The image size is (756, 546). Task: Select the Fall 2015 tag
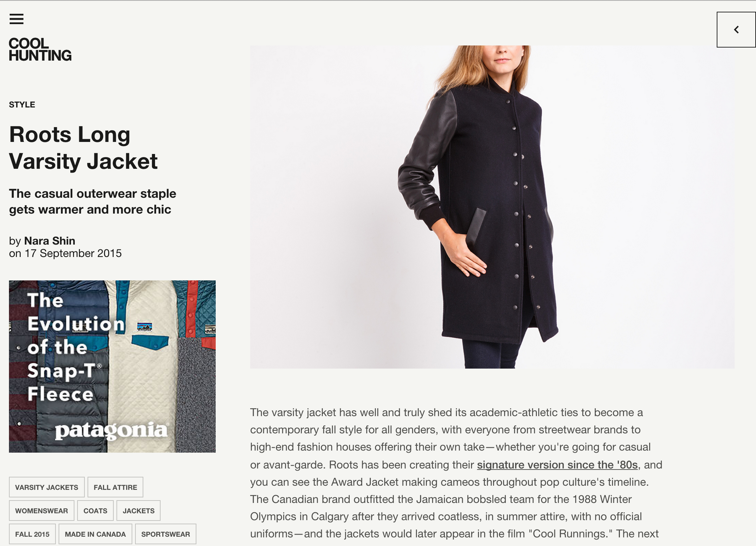coord(32,534)
